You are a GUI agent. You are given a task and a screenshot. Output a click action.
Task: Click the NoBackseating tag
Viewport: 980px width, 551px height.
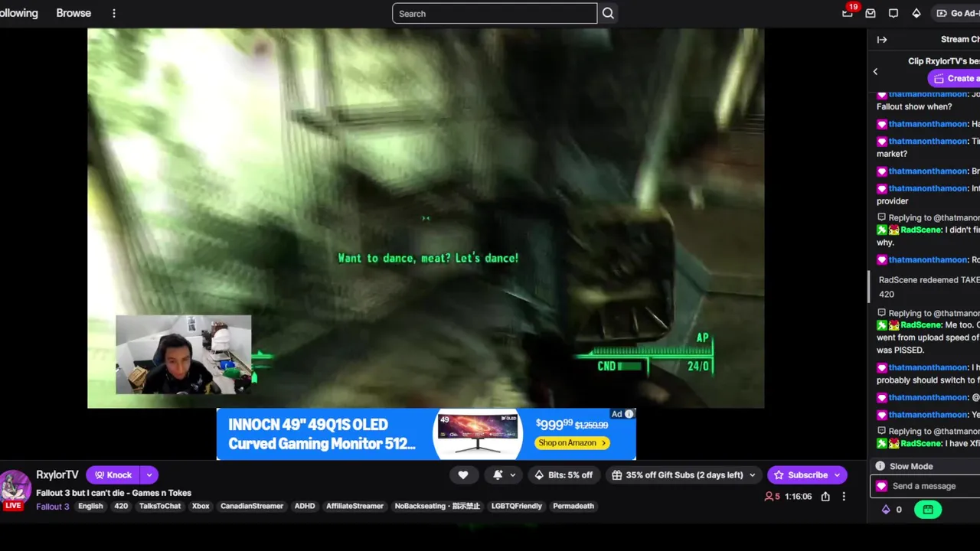click(437, 507)
